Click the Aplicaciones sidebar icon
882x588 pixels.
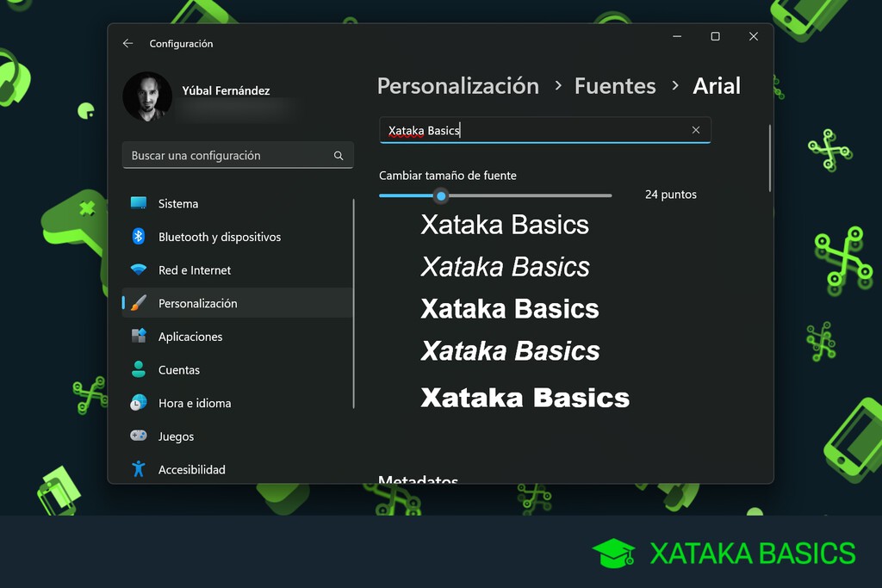click(139, 337)
